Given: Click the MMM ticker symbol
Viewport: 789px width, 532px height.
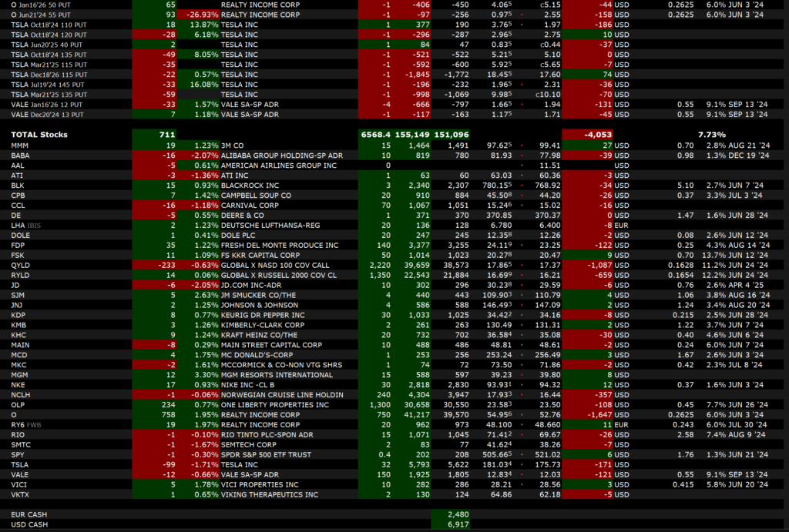Looking at the screenshot, I should [20, 145].
